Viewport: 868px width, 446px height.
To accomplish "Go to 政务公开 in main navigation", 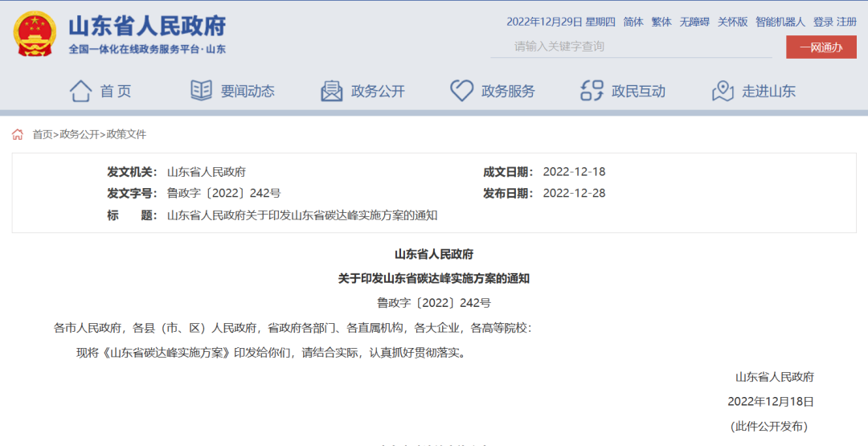I will point(378,92).
